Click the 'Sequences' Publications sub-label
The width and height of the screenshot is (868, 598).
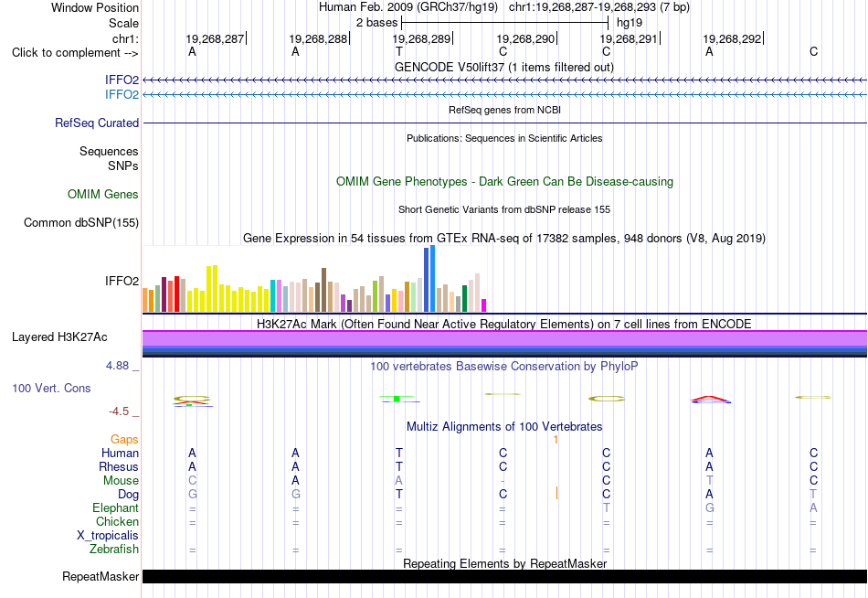(x=109, y=151)
